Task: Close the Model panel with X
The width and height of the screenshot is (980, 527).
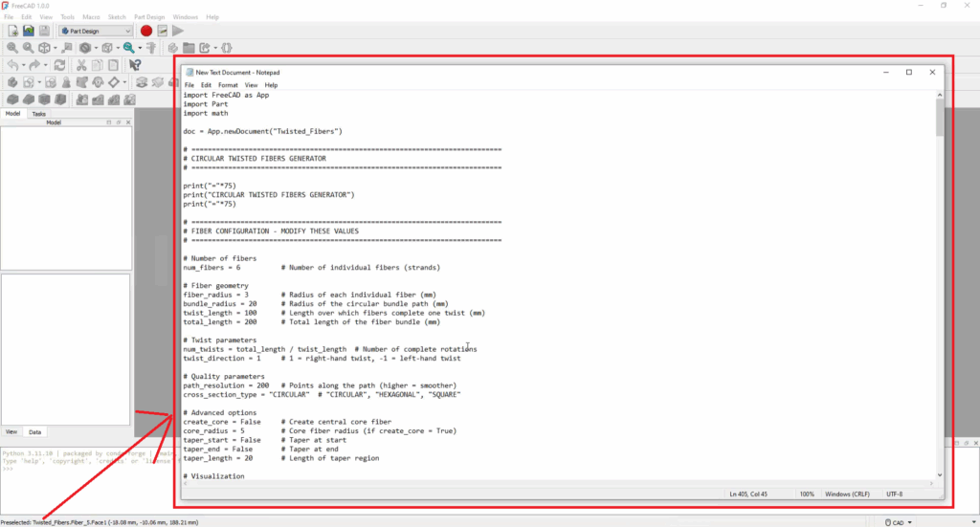Action: pos(128,122)
